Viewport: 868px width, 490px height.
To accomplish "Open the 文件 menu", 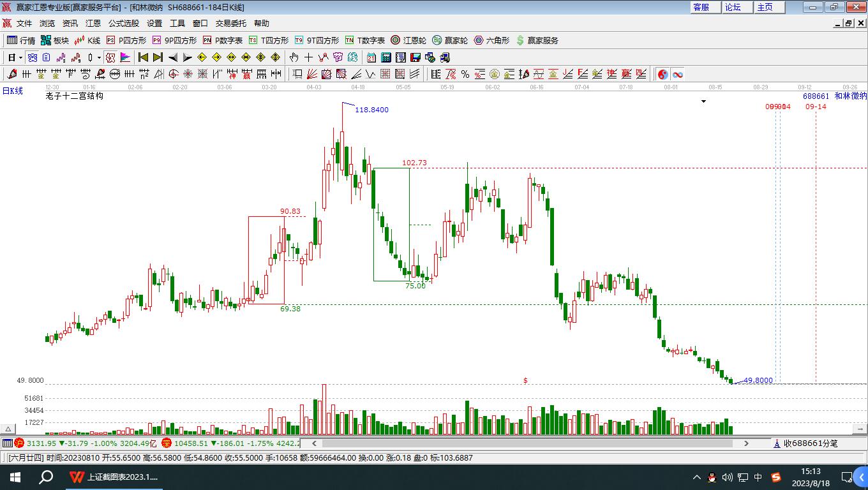I will point(24,23).
